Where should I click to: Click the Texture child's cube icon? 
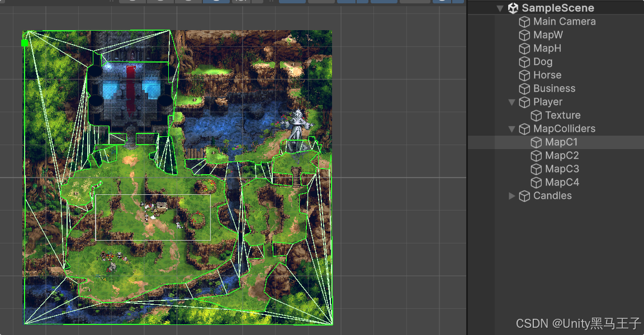tap(536, 116)
